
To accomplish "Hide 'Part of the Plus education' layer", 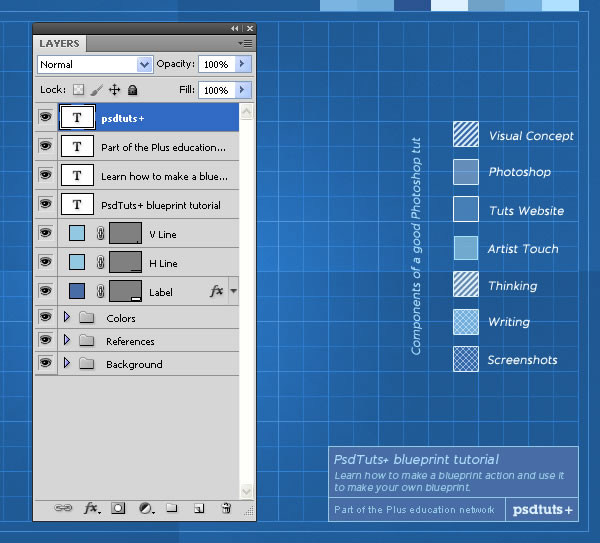I will tap(46, 145).
